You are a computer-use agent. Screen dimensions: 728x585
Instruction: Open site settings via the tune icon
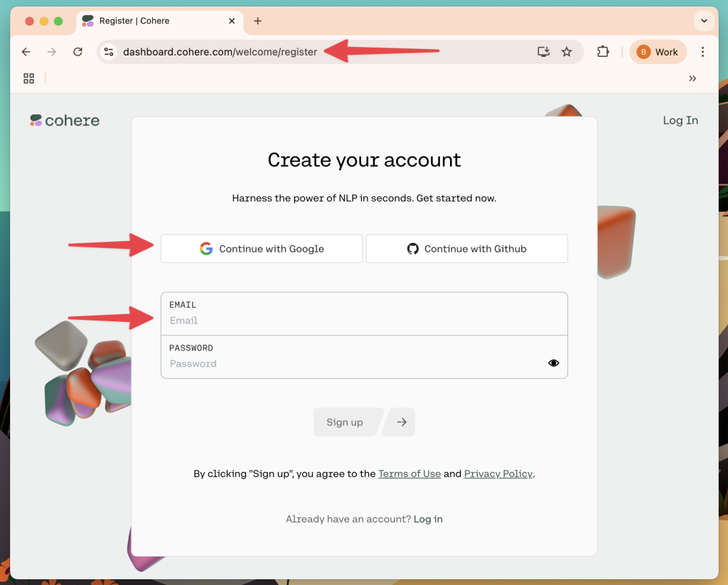coord(109,51)
